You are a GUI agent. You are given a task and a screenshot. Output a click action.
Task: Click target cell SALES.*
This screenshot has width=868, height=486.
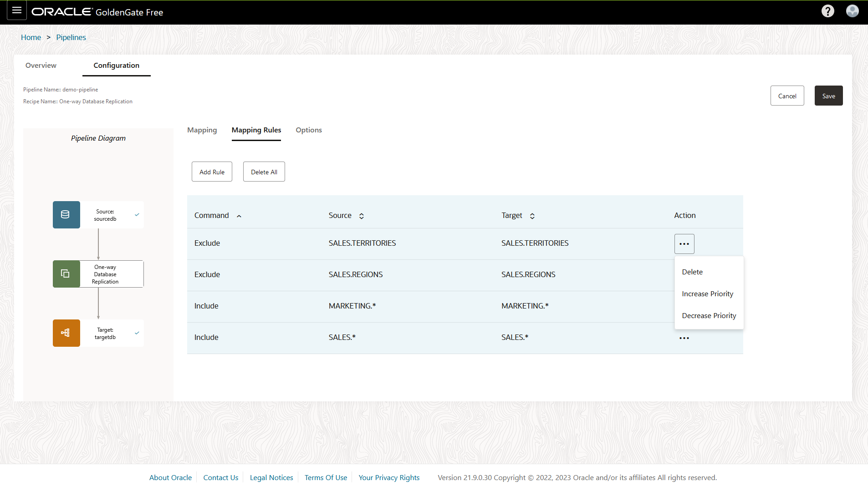515,337
